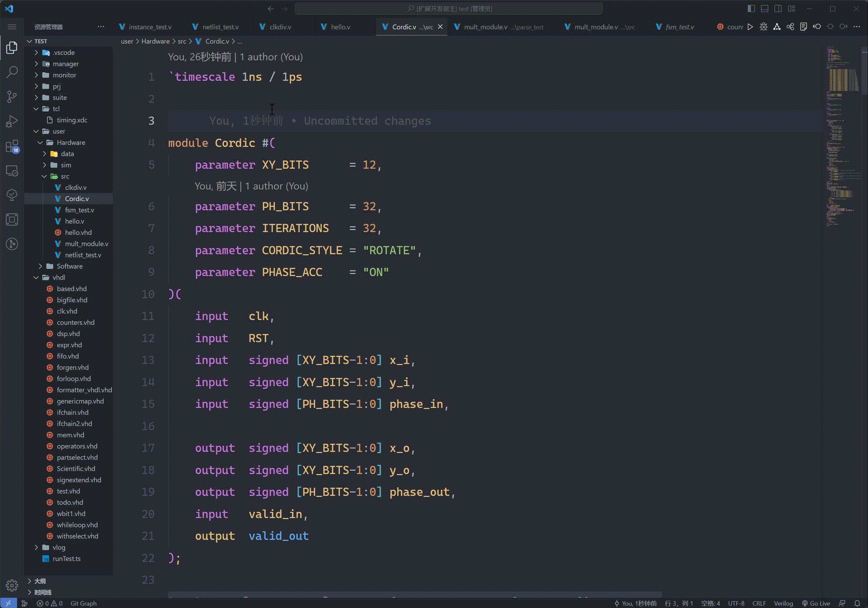Screen dimensions: 868x608
Task: Open notifications bell in status bar
Action: pos(857,603)
